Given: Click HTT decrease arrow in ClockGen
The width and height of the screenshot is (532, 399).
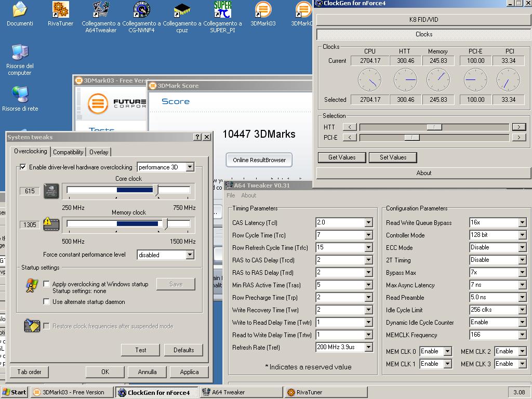Looking at the screenshot, I should [350, 127].
